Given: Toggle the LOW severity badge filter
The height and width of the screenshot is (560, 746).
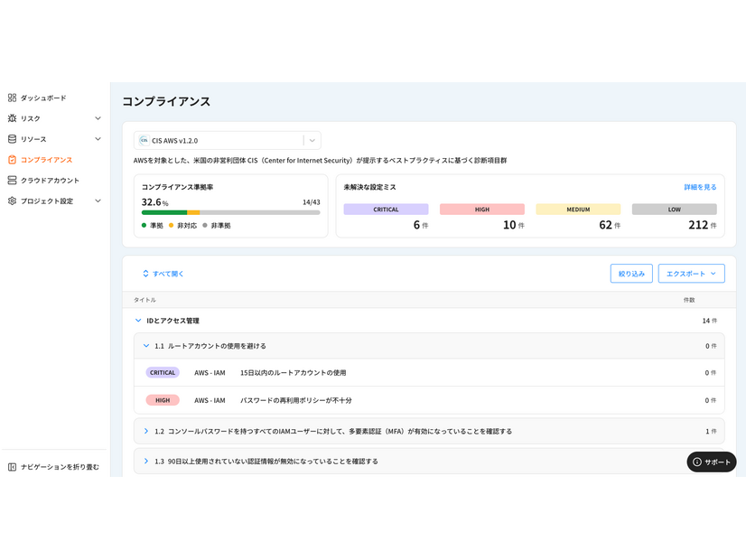Looking at the screenshot, I should pyautogui.click(x=674, y=209).
